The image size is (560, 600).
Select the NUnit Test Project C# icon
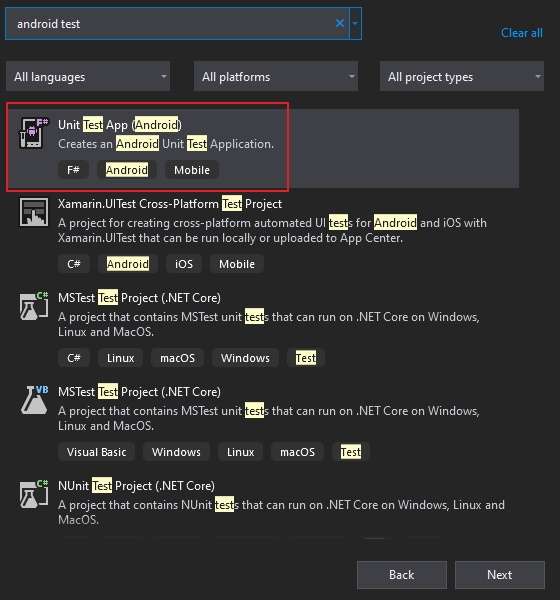[x=34, y=494]
